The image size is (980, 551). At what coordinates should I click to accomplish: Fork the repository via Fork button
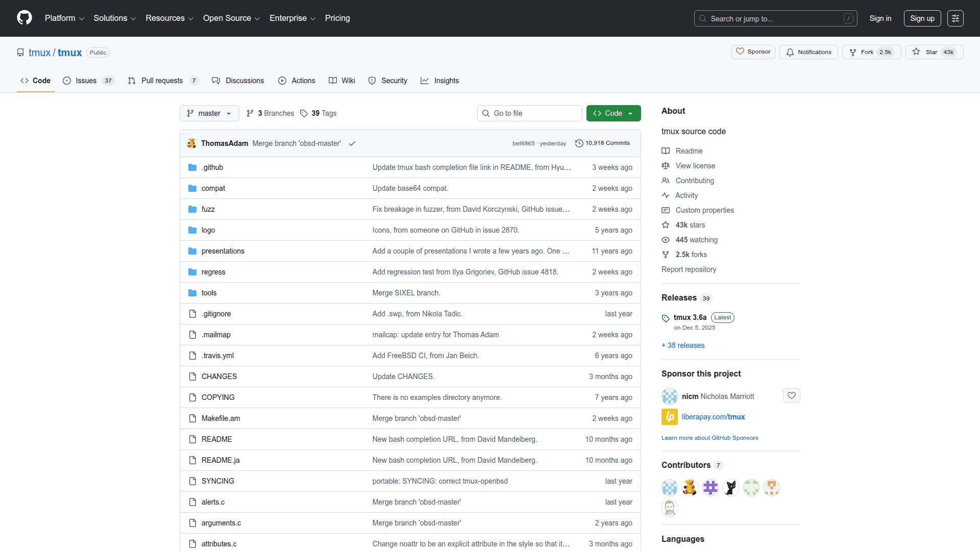click(872, 52)
